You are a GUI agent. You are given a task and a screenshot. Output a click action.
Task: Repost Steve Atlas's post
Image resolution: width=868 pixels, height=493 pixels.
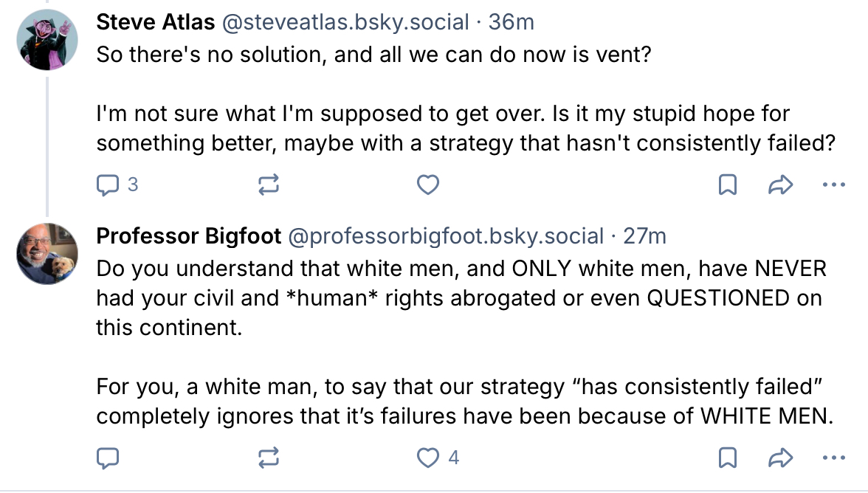[x=269, y=185]
